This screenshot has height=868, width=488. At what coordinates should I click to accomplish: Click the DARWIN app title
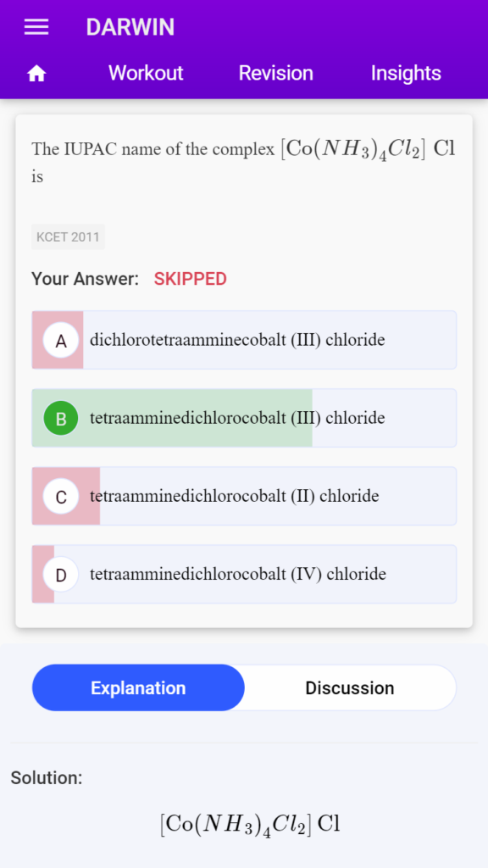click(x=130, y=27)
